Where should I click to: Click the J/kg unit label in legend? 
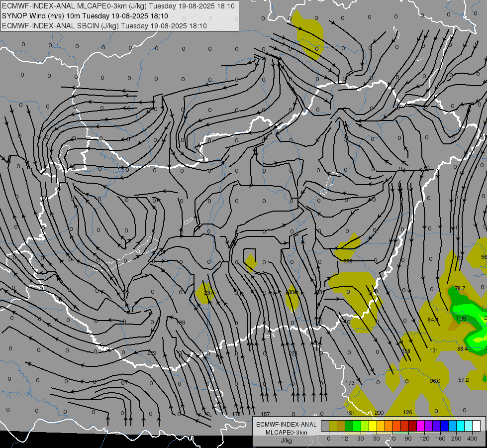tap(286, 441)
